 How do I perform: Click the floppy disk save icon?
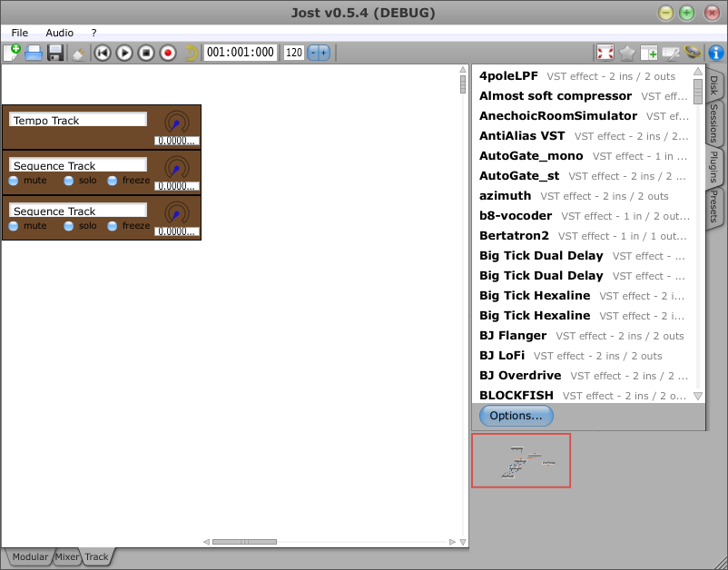coord(55,53)
